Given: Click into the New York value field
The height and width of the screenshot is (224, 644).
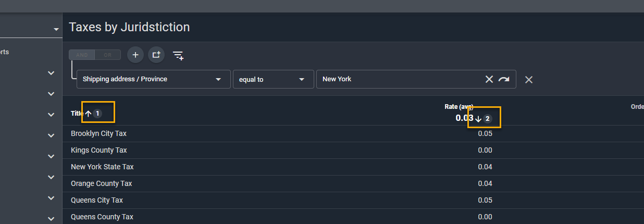Looking at the screenshot, I should coord(396,79).
